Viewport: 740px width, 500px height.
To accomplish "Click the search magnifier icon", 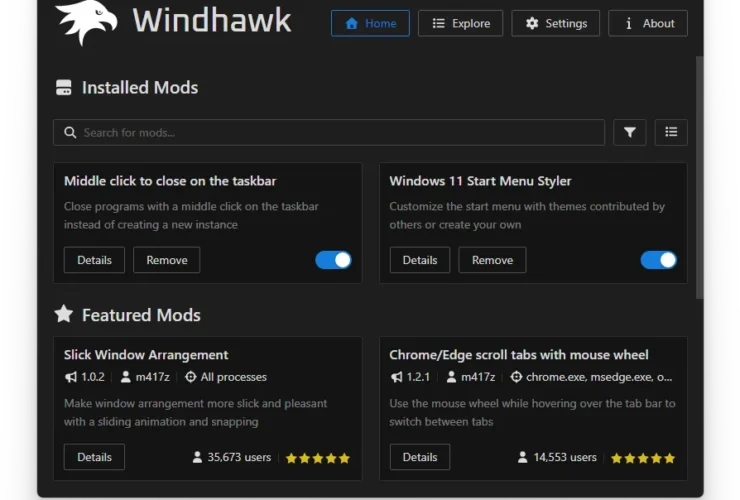I will point(70,133).
